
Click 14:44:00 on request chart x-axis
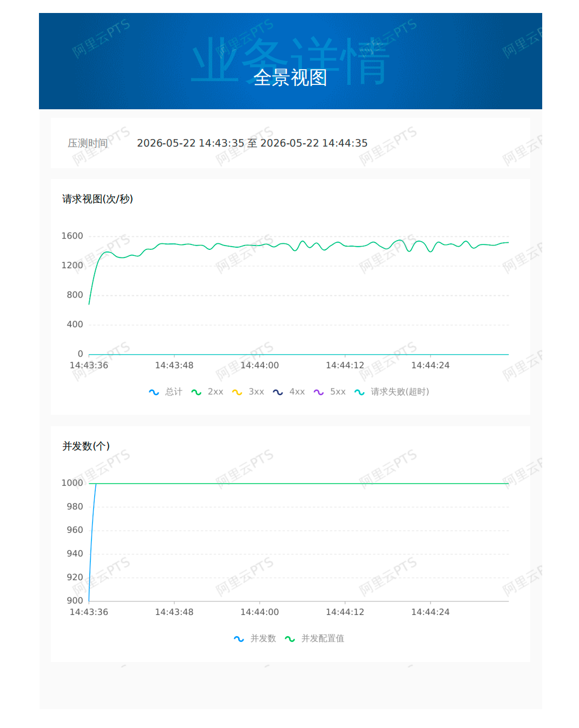260,365
